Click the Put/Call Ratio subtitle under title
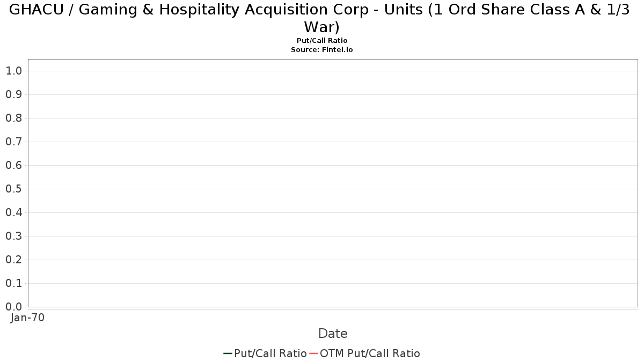Image resolution: width=644 pixels, height=362 pixels. coord(322,41)
